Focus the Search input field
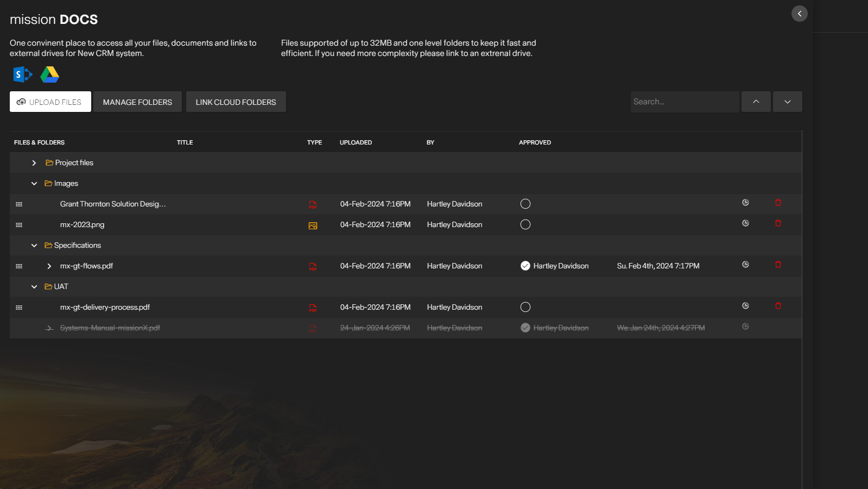This screenshot has height=489, width=868. 684,102
